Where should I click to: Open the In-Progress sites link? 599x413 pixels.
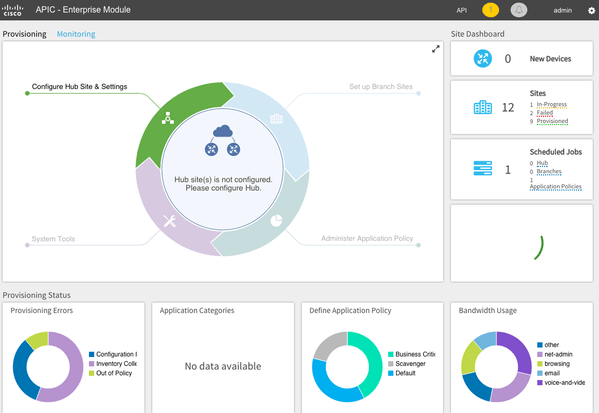coord(552,105)
